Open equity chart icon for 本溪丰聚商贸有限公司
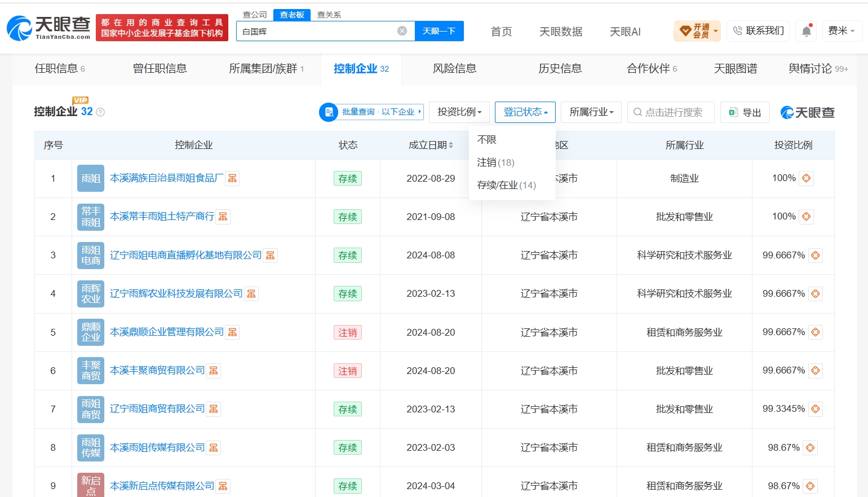 tap(213, 371)
